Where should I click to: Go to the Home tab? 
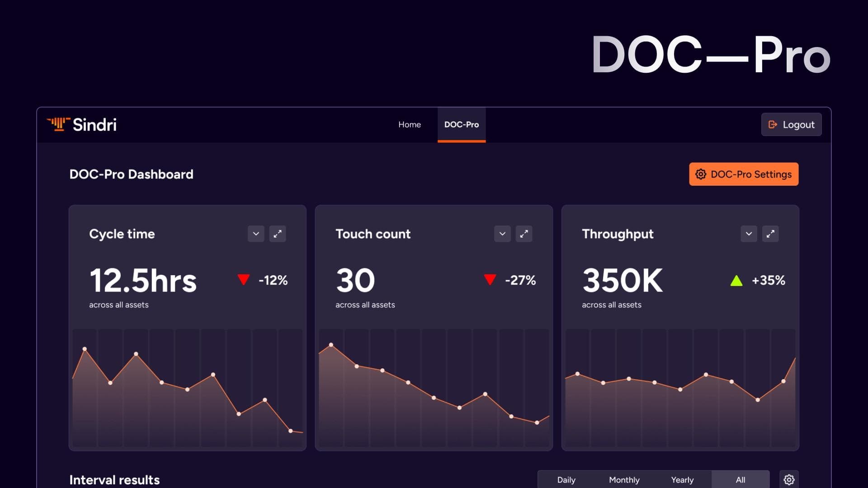pyautogui.click(x=410, y=124)
